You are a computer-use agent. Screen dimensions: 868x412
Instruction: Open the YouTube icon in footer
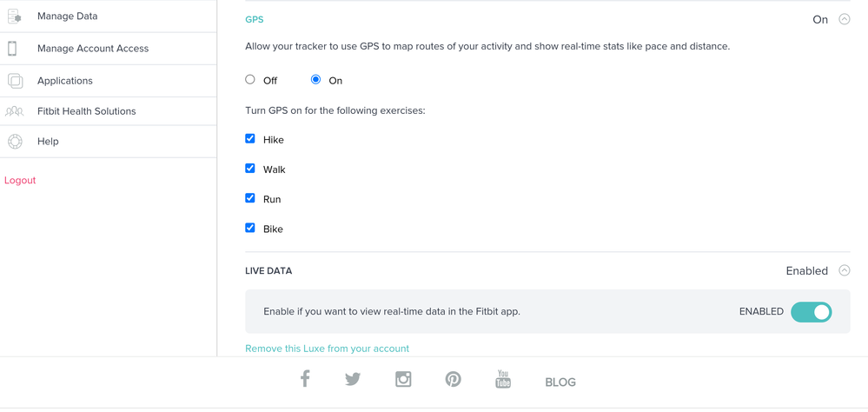tap(503, 379)
